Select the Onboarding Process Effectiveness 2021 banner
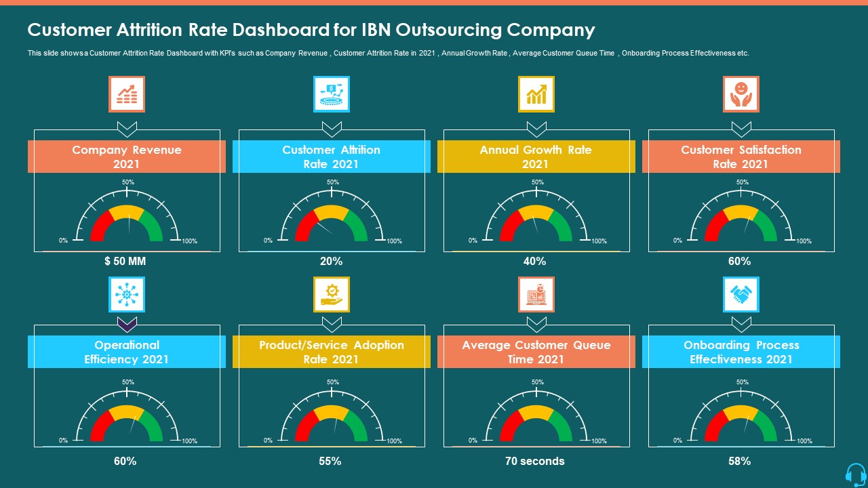 (x=741, y=352)
